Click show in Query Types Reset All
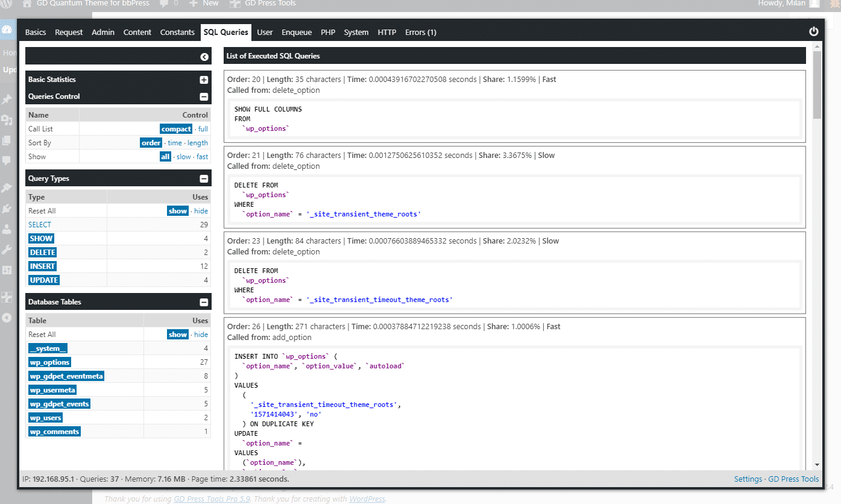 tap(178, 211)
